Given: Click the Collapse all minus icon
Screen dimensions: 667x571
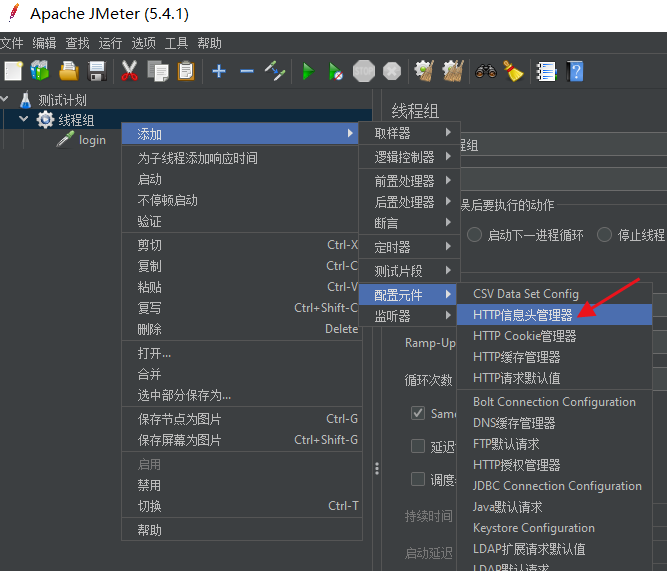Looking at the screenshot, I should (x=247, y=71).
